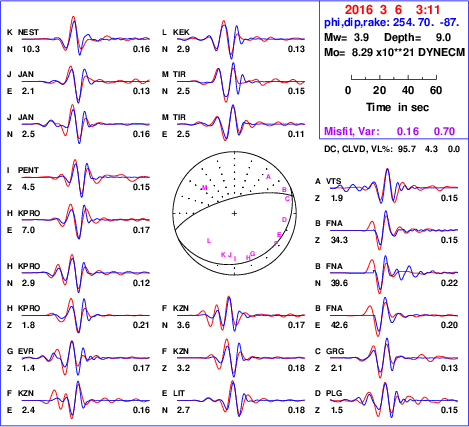The height and width of the screenshot is (427, 469).
Task: Click the Mo= 8.29 x10**21 DYNECM text
Action: tap(394, 52)
